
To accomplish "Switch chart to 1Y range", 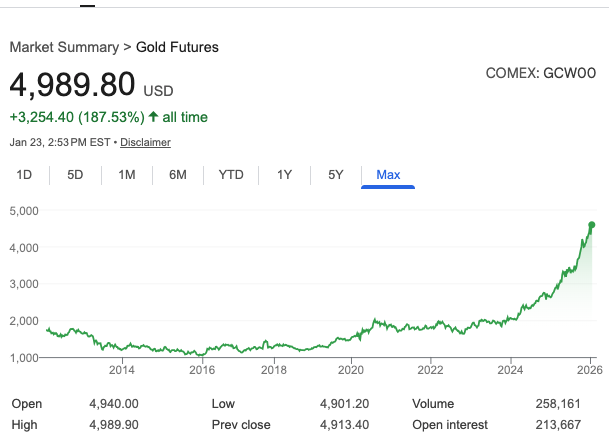I will coord(284,175).
